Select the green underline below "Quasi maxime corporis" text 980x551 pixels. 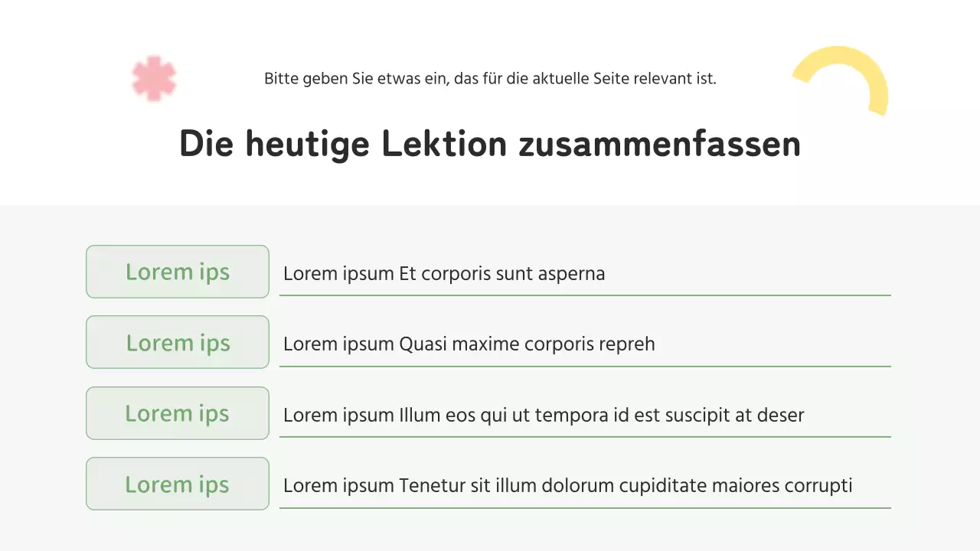click(585, 366)
